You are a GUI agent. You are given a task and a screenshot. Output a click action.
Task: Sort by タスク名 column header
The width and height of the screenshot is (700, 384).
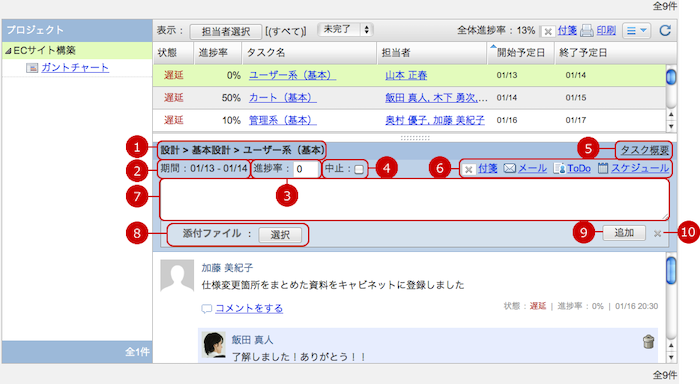309,53
